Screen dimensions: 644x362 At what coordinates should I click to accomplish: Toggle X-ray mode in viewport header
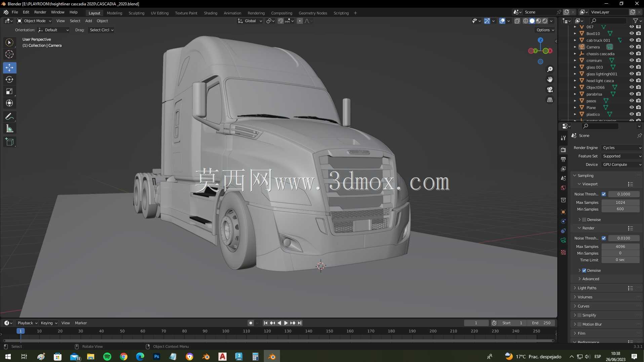tap(517, 21)
